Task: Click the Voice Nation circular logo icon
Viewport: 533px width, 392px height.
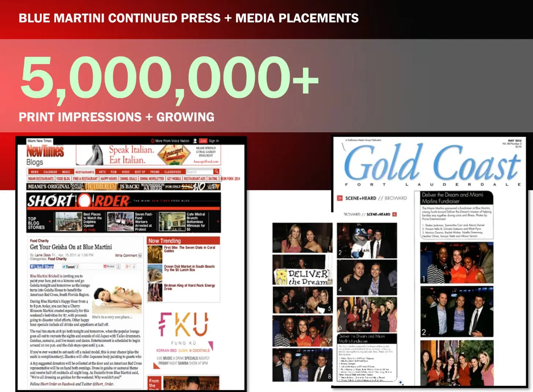Action: 152,141
